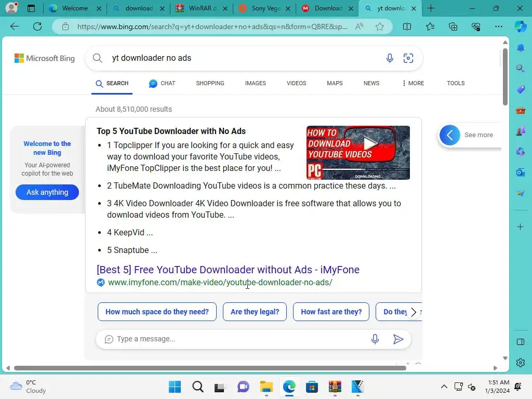Open Edge Settings and more menu
The image size is (532, 399).
tap(498, 26)
